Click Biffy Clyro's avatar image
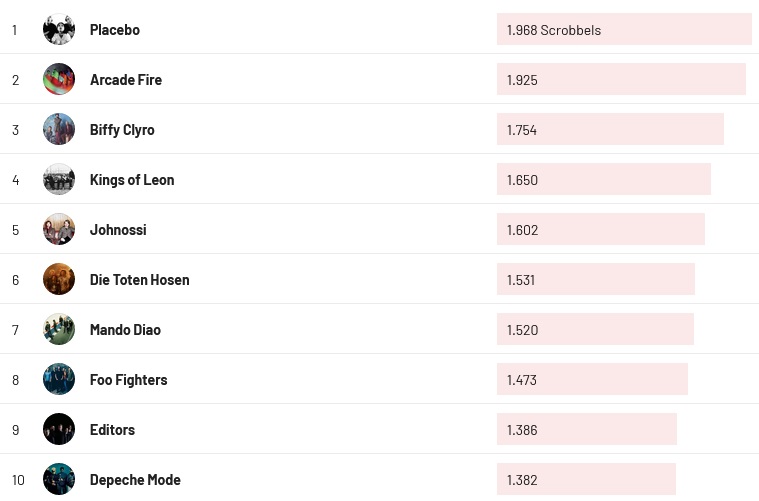759x501 pixels. 59,129
